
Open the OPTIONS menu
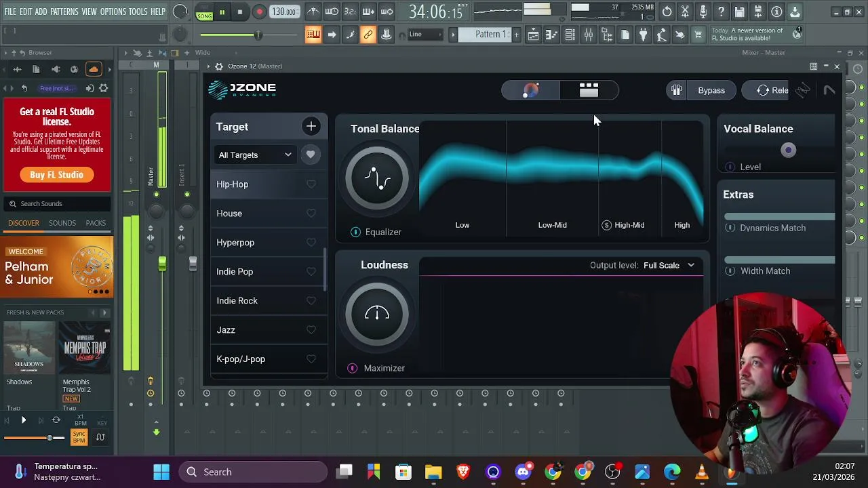click(x=113, y=12)
